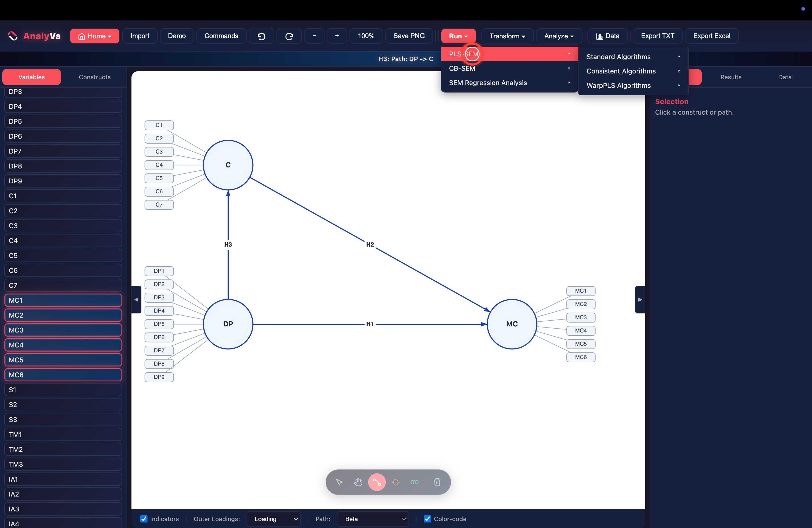The width and height of the screenshot is (812, 528).
Task: Click the Export TXT button
Action: coord(657,36)
